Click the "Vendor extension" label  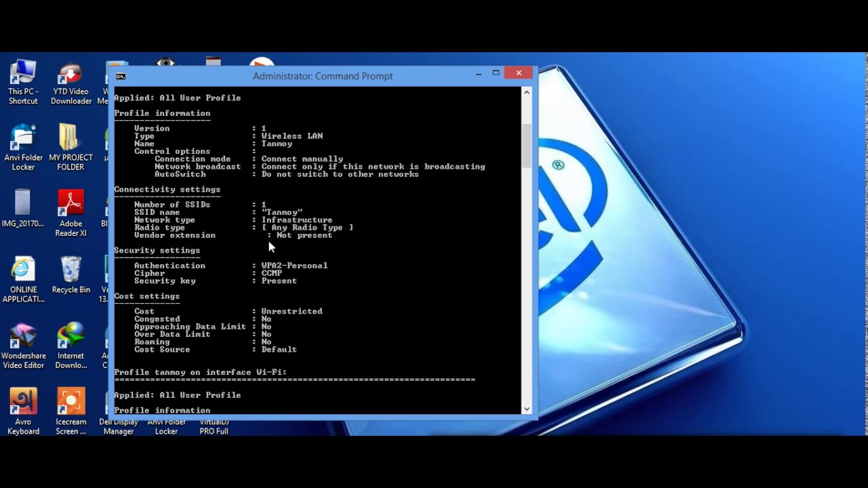coord(174,235)
